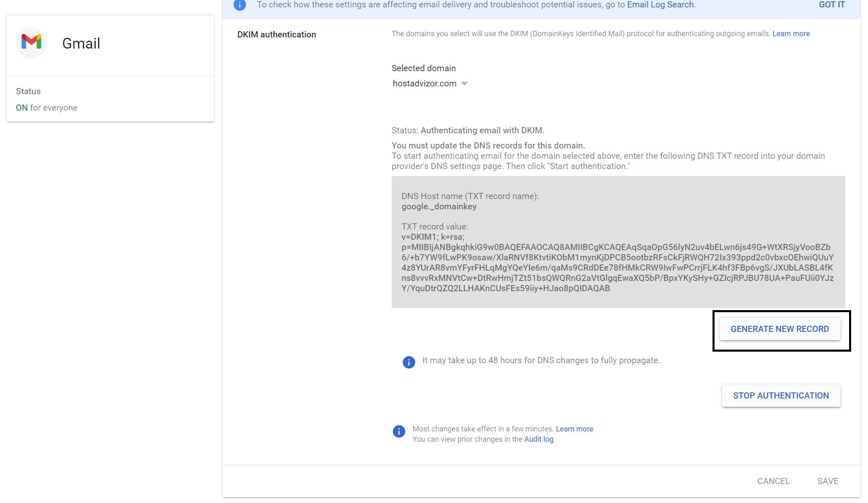This screenshot has width=868, height=503.
Task: Click the info icon in top banner
Action: click(x=239, y=5)
